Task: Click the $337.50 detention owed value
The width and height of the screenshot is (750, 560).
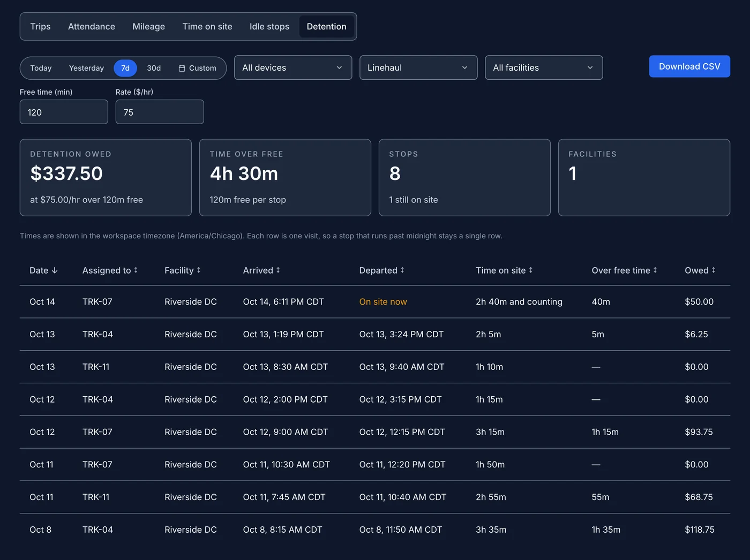Action: [x=66, y=173]
